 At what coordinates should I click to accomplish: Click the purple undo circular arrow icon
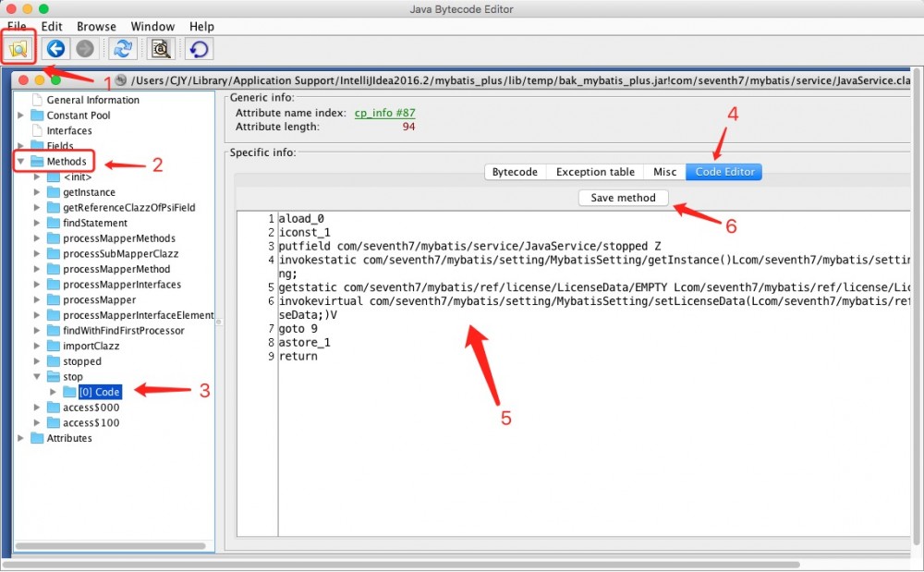point(198,49)
